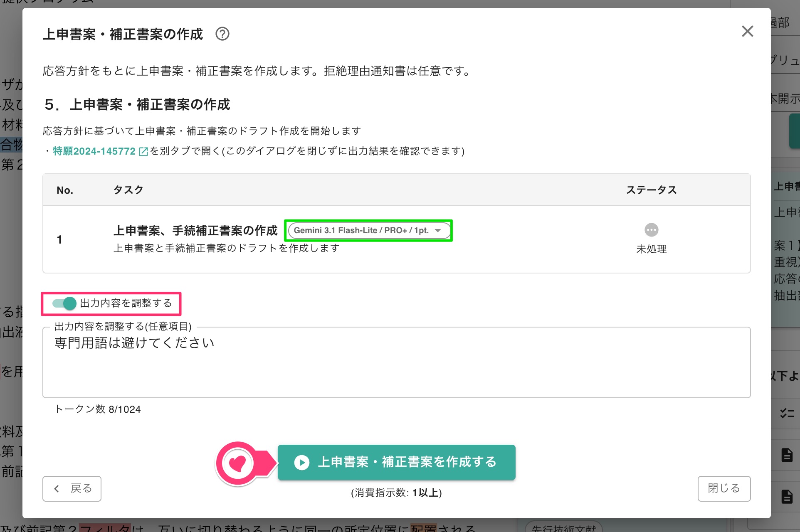Toggle 出力内容を調整する switch
The width and height of the screenshot is (800, 532).
coord(64,303)
